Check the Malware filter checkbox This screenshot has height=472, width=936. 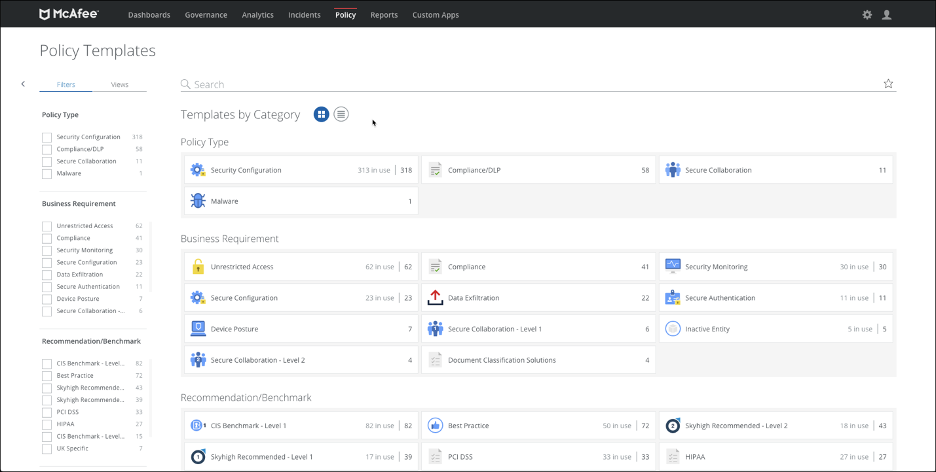(47, 174)
